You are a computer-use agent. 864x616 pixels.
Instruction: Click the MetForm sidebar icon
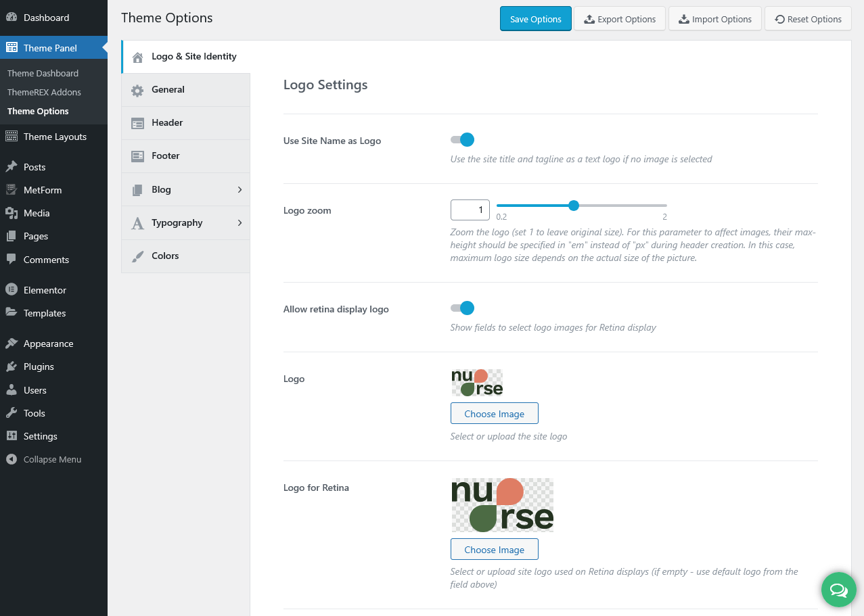tap(12, 190)
